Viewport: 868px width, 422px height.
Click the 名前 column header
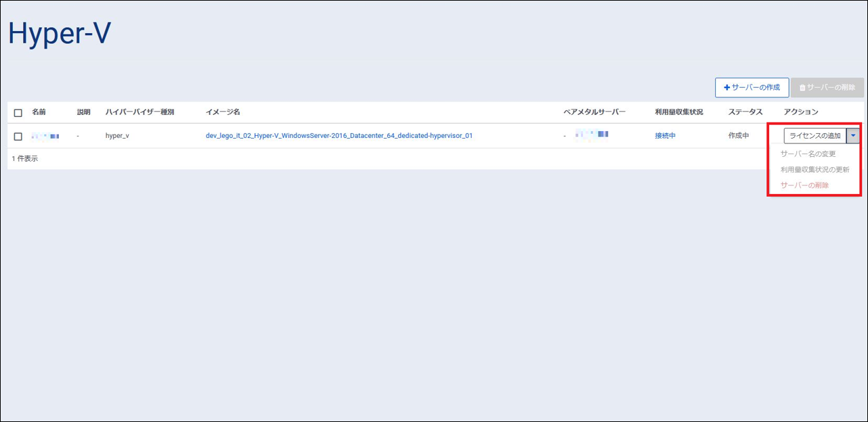[39, 112]
